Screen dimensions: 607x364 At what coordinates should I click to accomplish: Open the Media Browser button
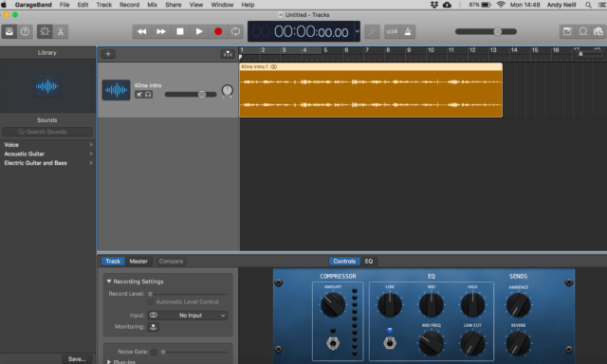598,31
